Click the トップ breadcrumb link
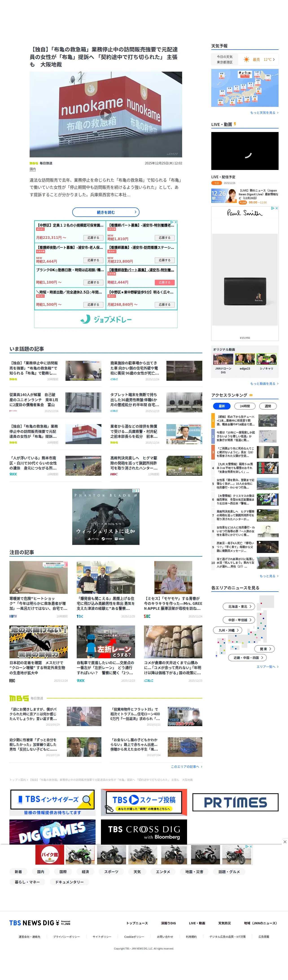 click(13, 780)
